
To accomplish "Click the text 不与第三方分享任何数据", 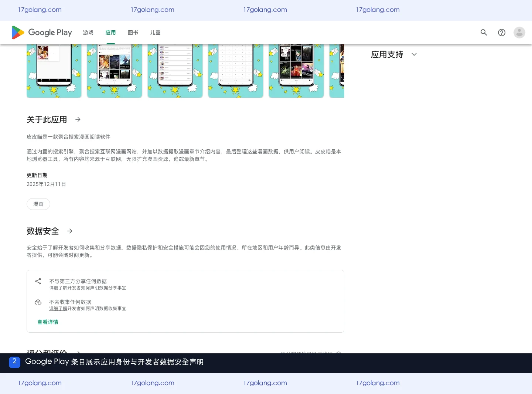I will point(78,281).
